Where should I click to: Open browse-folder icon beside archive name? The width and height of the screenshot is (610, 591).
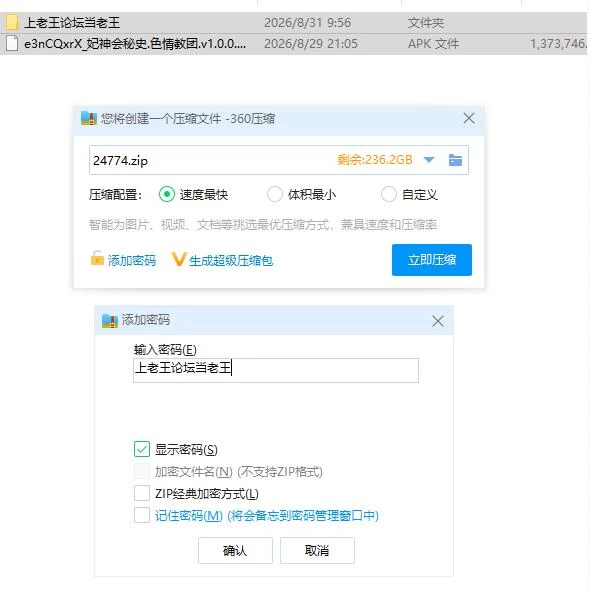click(x=455, y=160)
